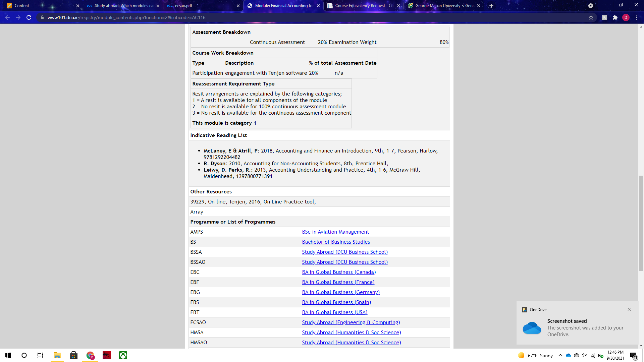The height and width of the screenshot is (362, 644).
Task: Open new browser tab
Action: click(x=491, y=6)
